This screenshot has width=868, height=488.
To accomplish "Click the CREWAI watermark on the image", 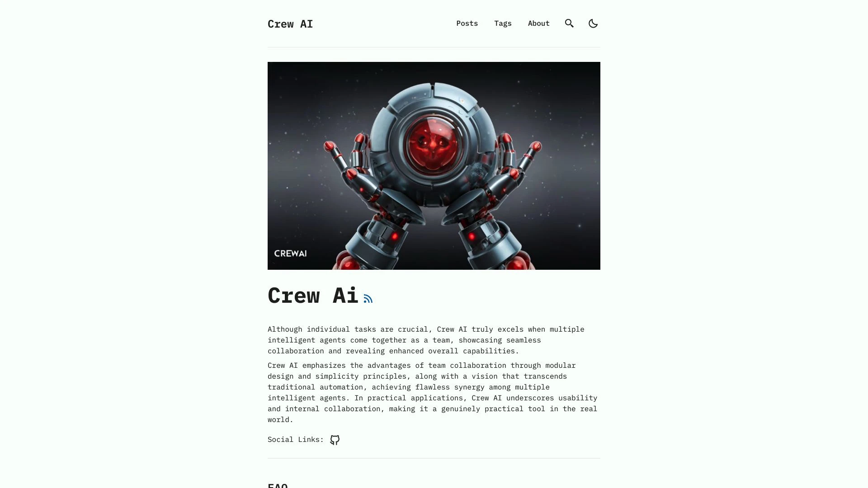I will 290,253.
